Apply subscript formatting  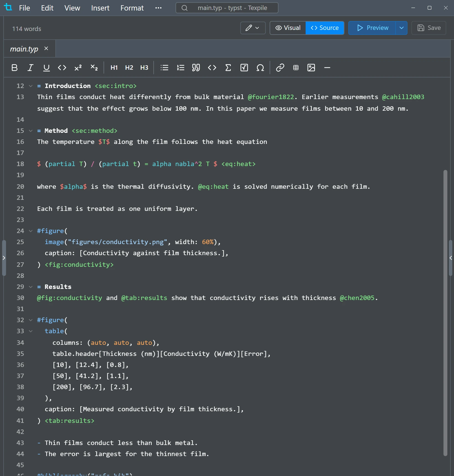[94, 68]
